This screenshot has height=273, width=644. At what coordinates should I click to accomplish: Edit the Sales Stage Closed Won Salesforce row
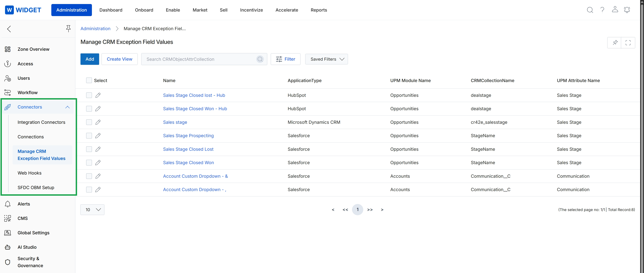pyautogui.click(x=98, y=163)
